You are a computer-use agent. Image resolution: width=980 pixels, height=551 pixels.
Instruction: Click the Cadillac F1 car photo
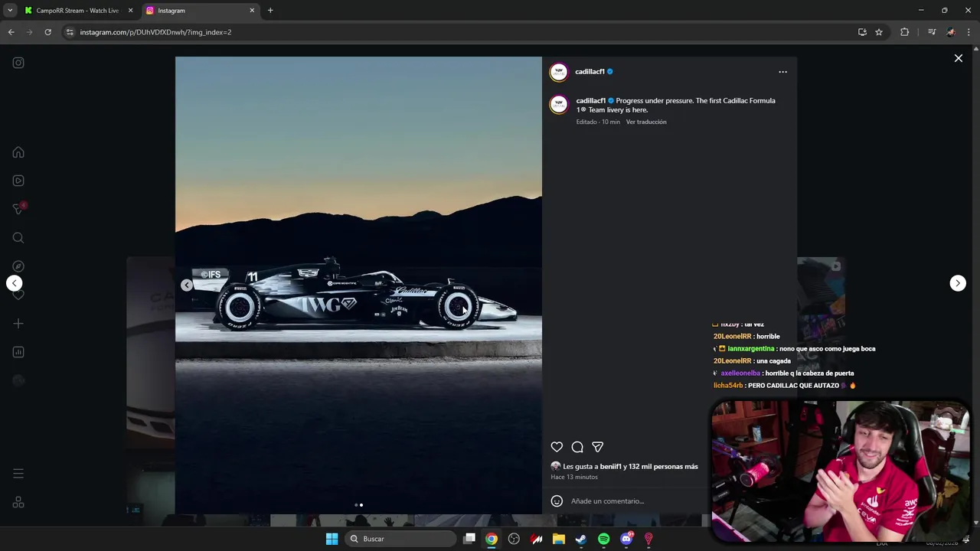[358, 285]
